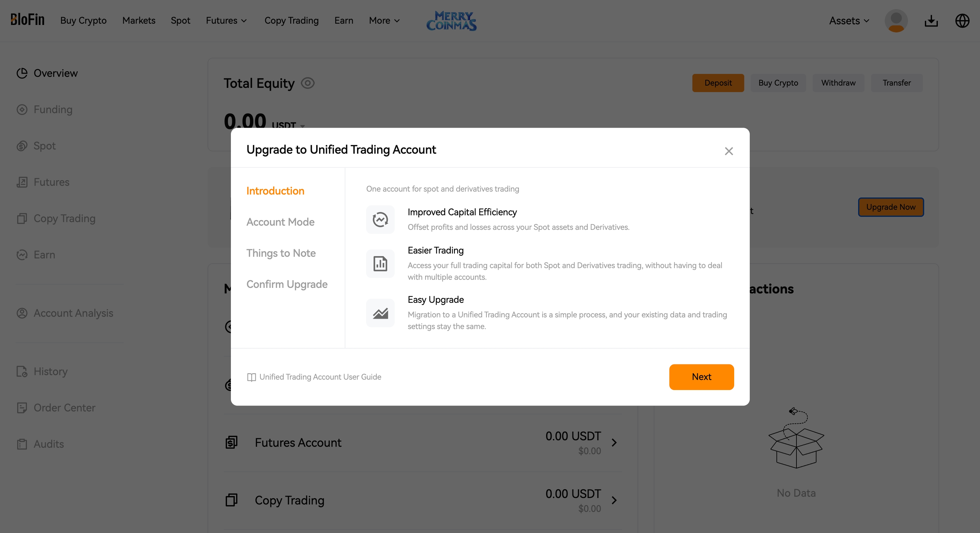The height and width of the screenshot is (533, 980).
Task: Click the Order Center icon
Action: pos(22,408)
